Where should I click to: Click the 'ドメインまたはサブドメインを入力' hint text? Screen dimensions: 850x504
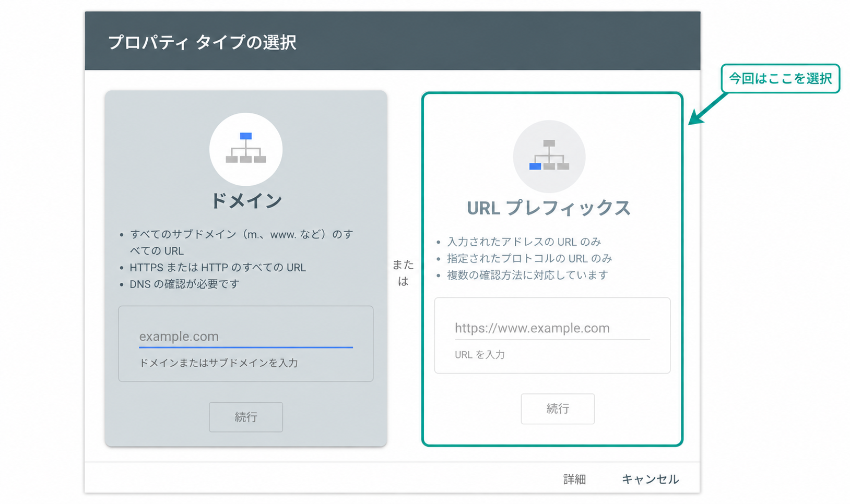[218, 363]
